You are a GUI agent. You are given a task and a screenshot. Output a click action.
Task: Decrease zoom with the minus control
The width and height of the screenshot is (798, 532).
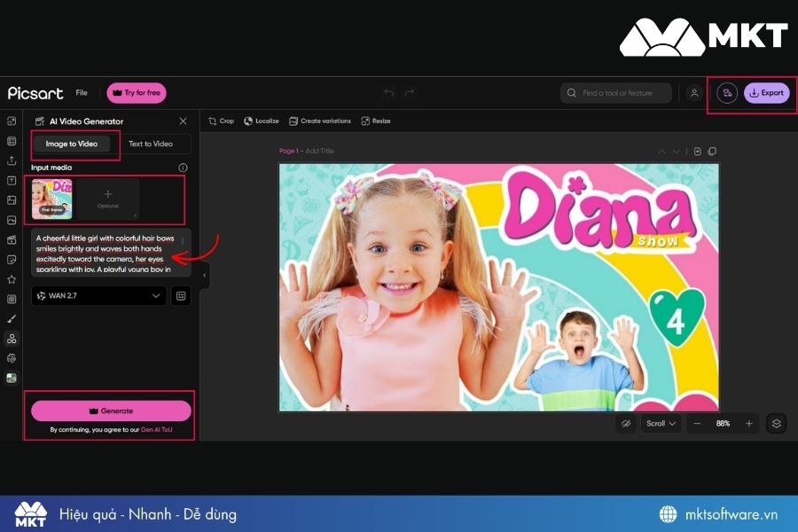coord(697,423)
